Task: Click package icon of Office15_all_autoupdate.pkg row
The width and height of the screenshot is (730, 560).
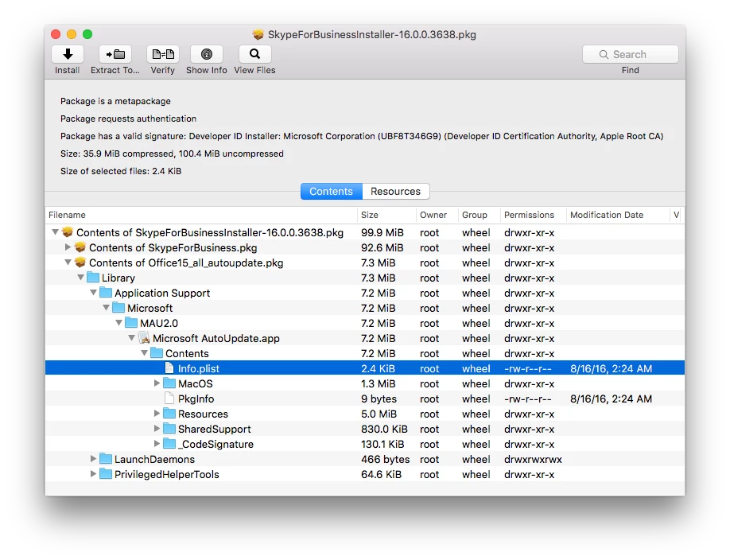Action: tap(80, 262)
